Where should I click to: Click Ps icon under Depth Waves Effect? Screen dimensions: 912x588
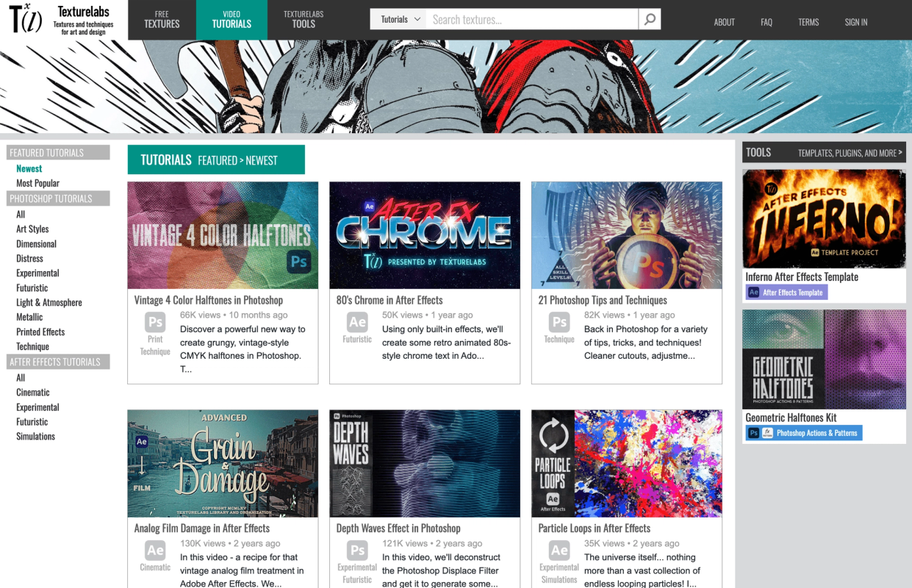[x=357, y=551]
